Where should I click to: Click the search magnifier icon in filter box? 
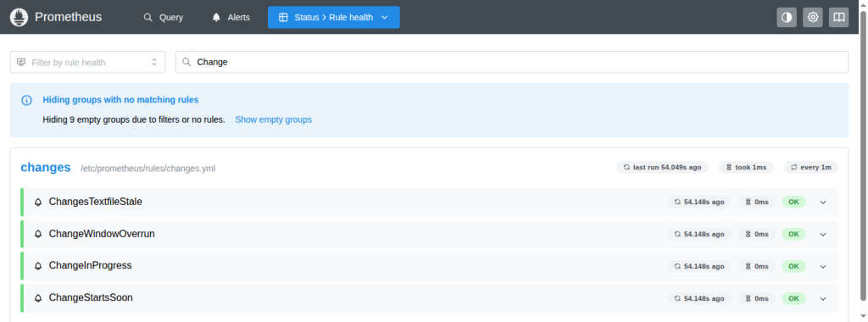186,62
